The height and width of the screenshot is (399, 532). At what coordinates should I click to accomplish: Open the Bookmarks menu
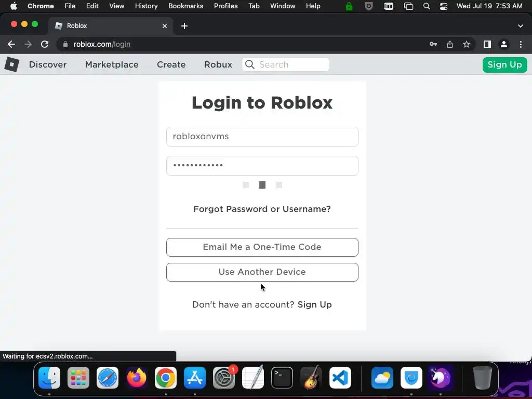pyautogui.click(x=185, y=6)
